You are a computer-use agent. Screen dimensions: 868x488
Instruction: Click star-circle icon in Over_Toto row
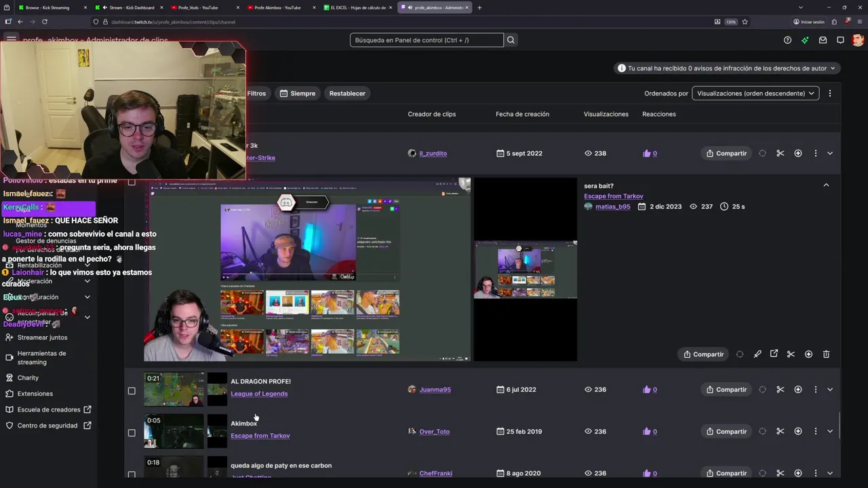pos(798,431)
